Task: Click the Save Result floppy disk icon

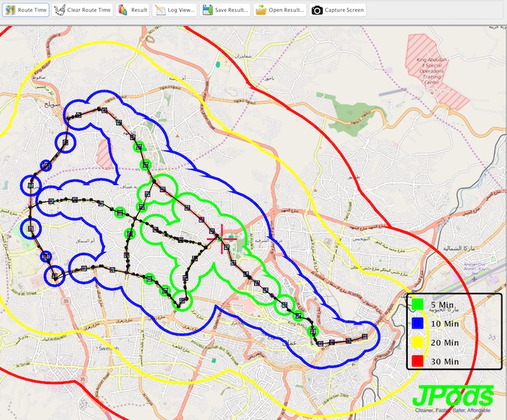Action: click(x=208, y=11)
